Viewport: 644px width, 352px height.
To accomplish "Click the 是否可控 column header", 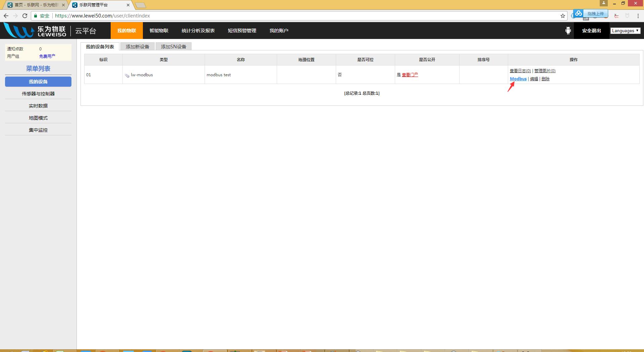I will pos(365,60).
